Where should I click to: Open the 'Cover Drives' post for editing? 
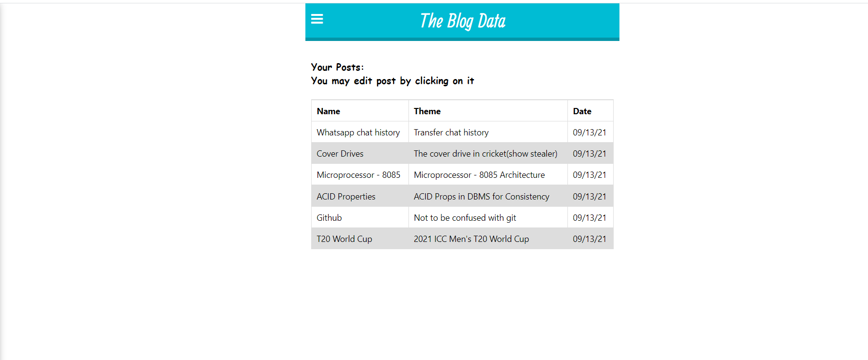click(x=340, y=153)
